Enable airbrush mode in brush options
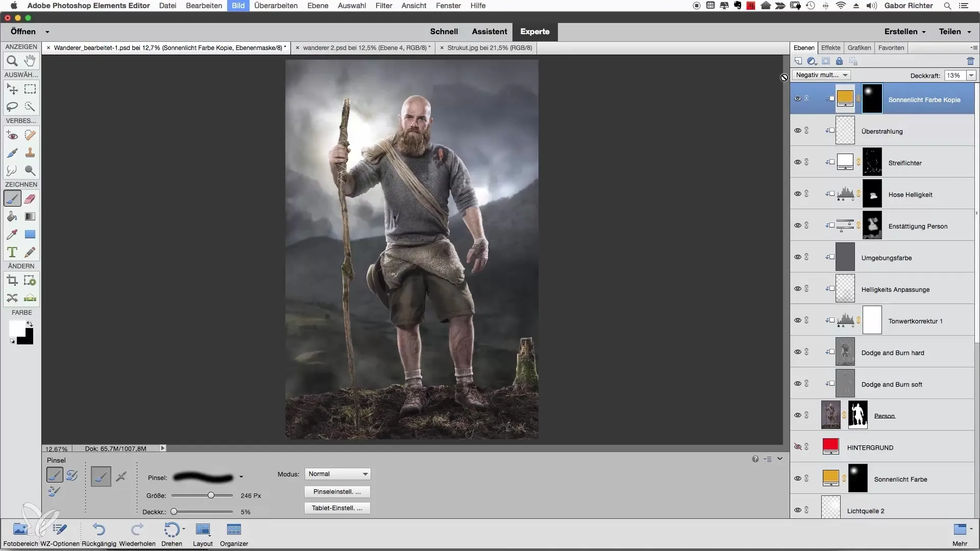 [121, 477]
